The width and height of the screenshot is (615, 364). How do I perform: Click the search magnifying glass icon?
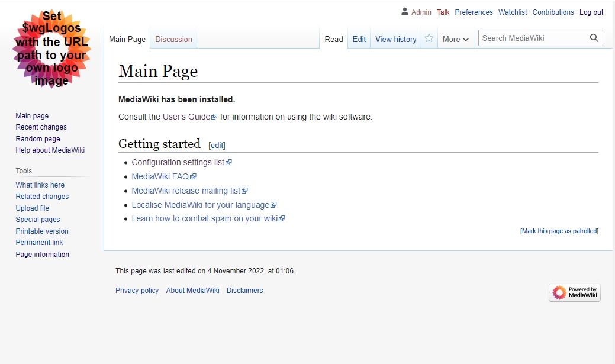pyautogui.click(x=594, y=38)
